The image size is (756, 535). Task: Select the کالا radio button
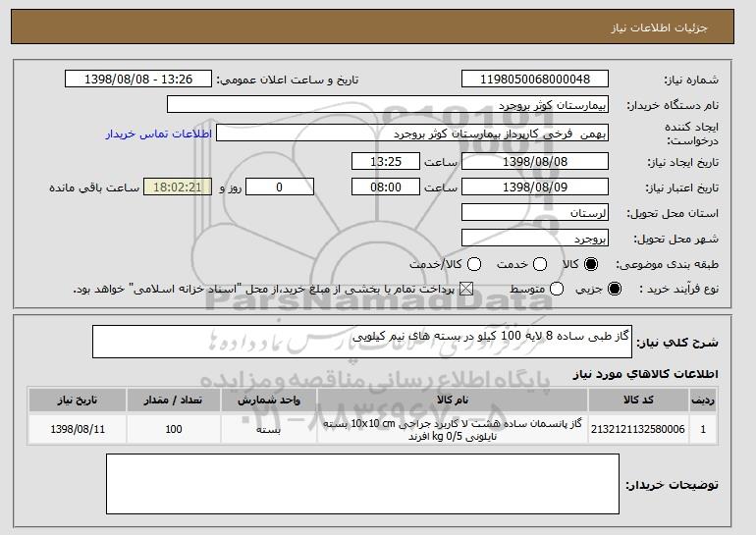pos(591,264)
